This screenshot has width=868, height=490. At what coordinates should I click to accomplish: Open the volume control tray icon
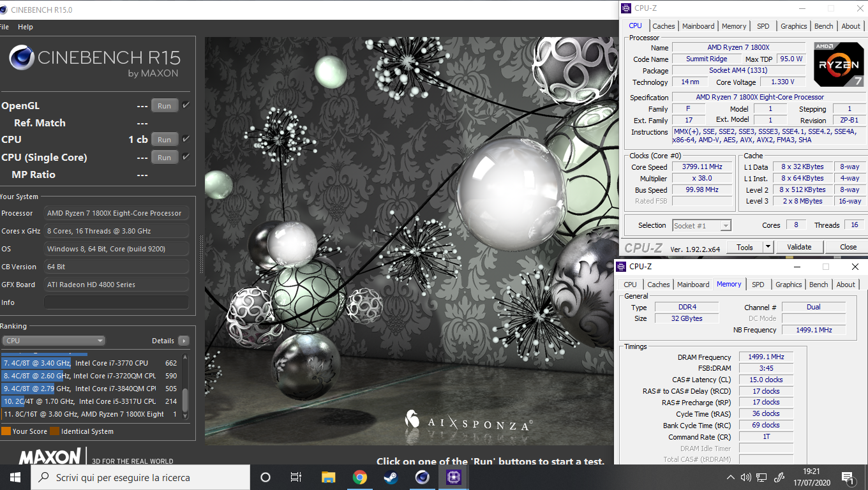point(745,477)
